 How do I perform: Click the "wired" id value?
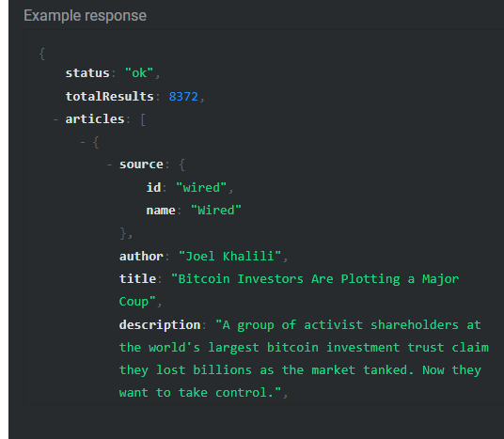[x=201, y=187]
